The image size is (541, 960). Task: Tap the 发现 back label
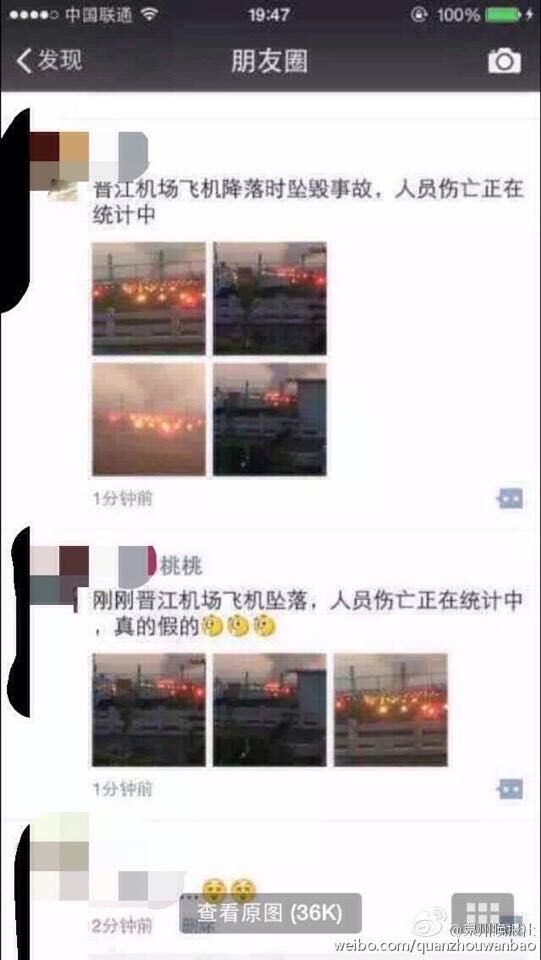[x=59, y=61]
